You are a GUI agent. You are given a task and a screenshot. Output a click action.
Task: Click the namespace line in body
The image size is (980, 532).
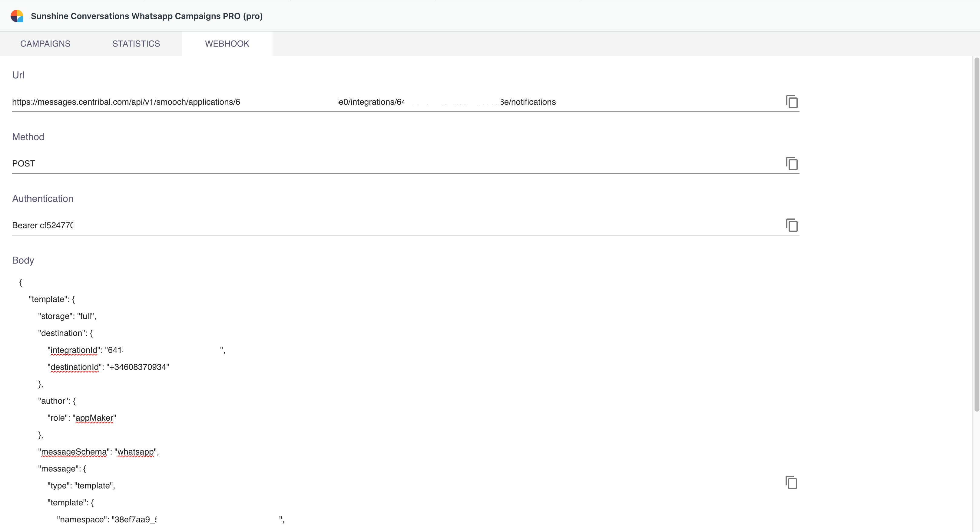(107, 520)
